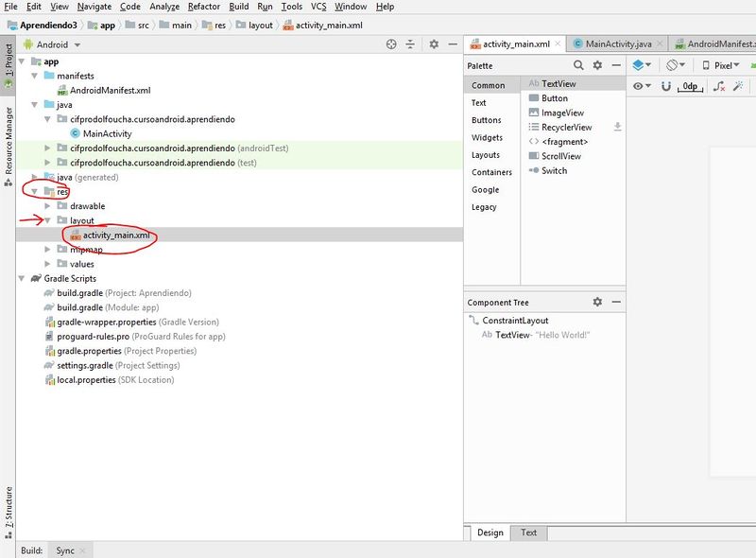
Task: Open the Build menu
Action: tap(239, 7)
